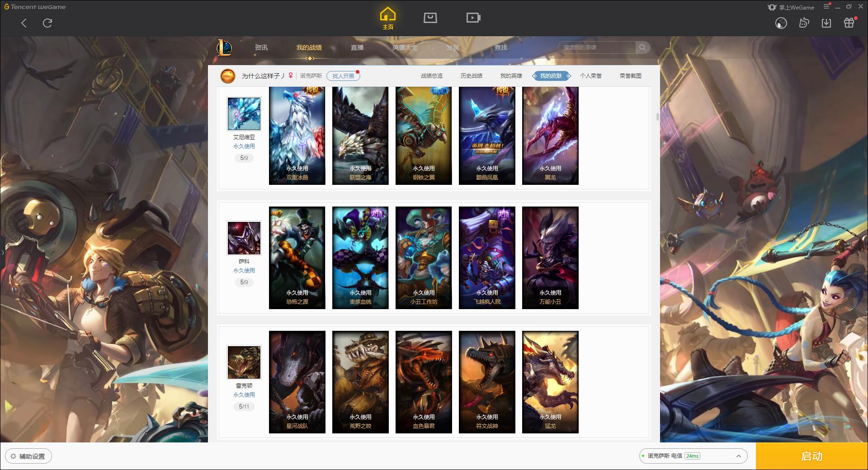
Task: Click the 掌上WeGame link
Action: pyautogui.click(x=791, y=7)
